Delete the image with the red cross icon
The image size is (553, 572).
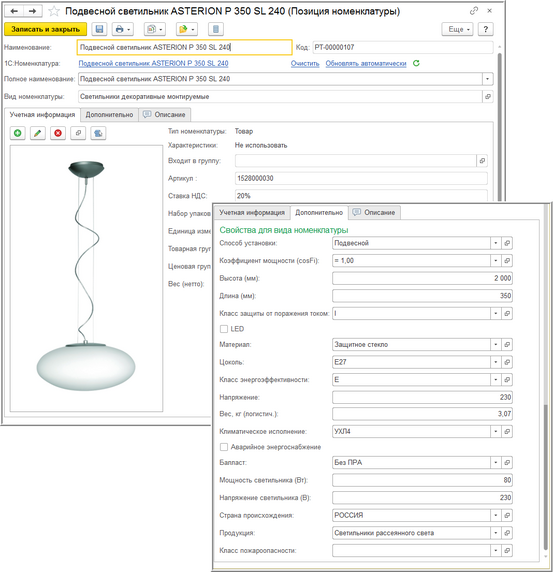[58, 133]
